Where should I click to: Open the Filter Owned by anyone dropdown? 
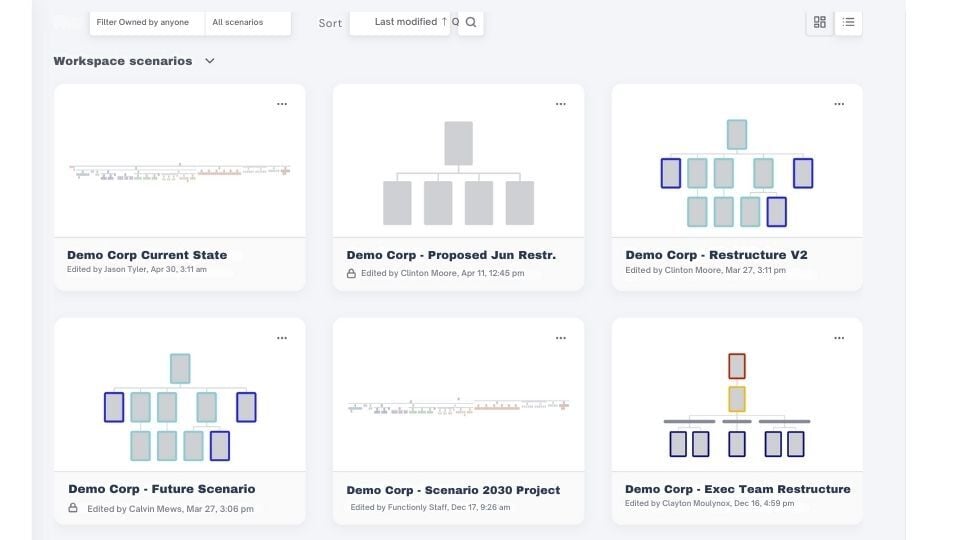(147, 22)
